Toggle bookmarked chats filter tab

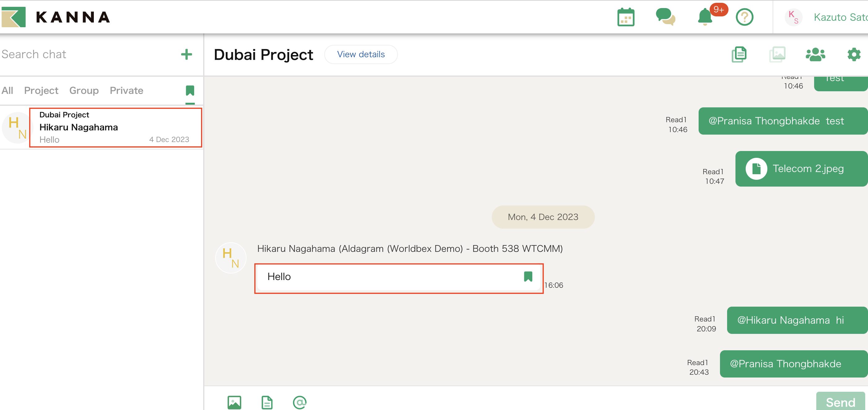tap(190, 91)
